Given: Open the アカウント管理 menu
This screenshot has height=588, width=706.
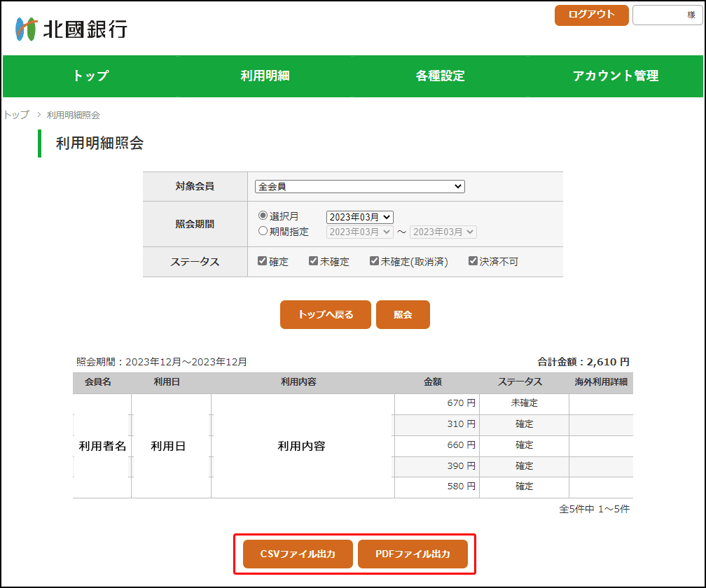Looking at the screenshot, I should 615,76.
